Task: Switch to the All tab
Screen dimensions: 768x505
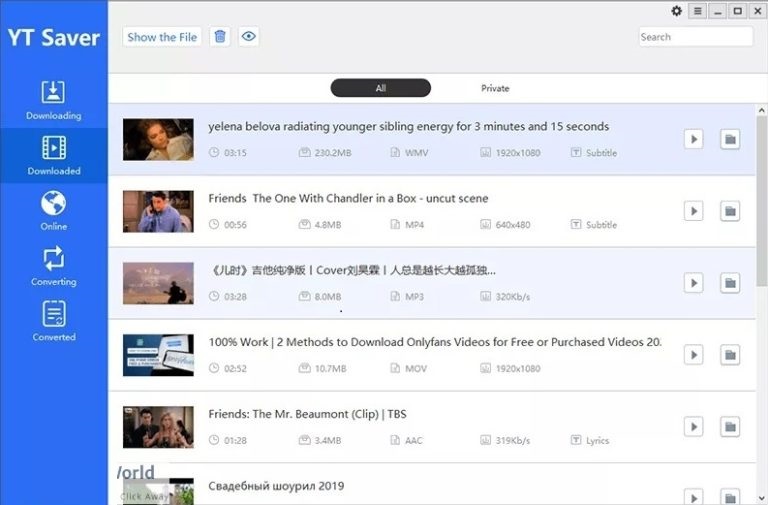Action: [x=381, y=88]
